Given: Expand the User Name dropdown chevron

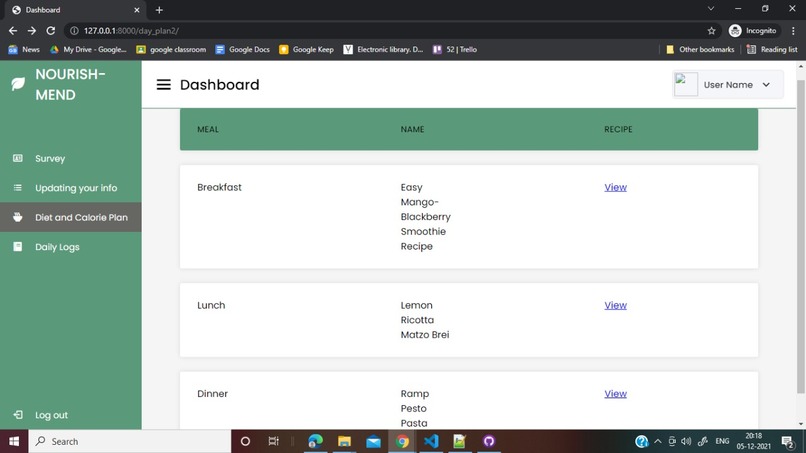Looking at the screenshot, I should click(766, 85).
